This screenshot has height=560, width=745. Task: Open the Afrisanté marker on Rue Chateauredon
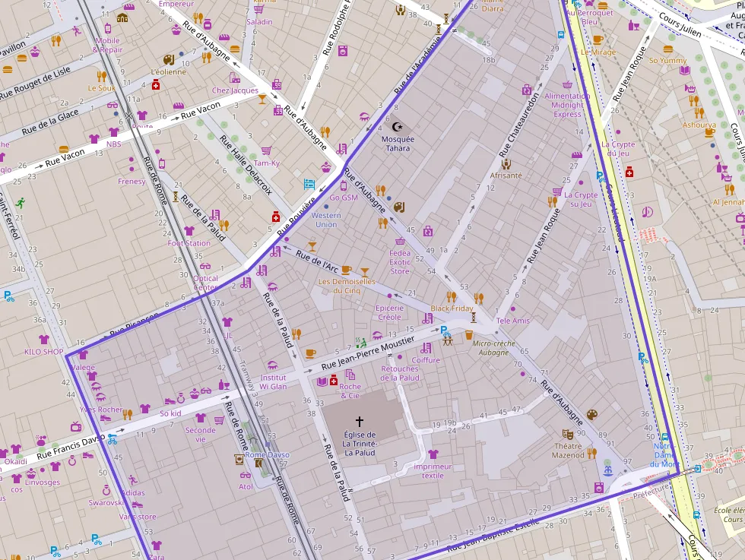point(506,163)
